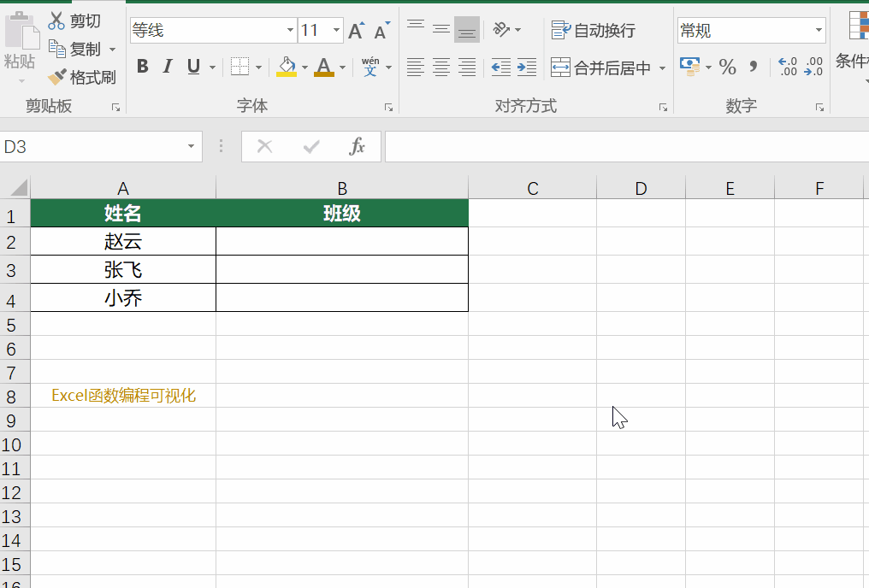Click the Insert Function fx icon
This screenshot has height=588, width=869.
pyautogui.click(x=358, y=147)
